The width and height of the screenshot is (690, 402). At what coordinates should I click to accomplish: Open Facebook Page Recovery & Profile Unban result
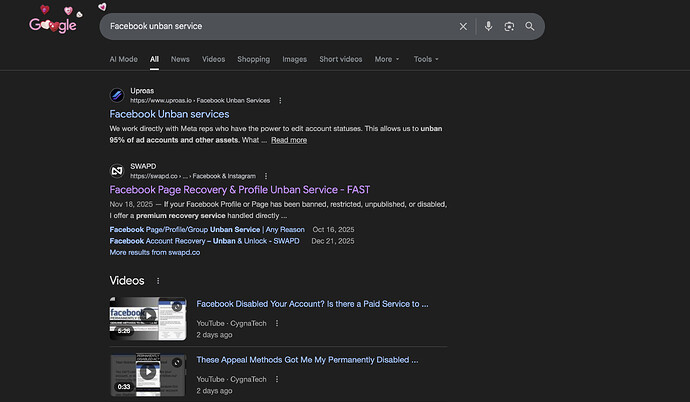(x=239, y=190)
